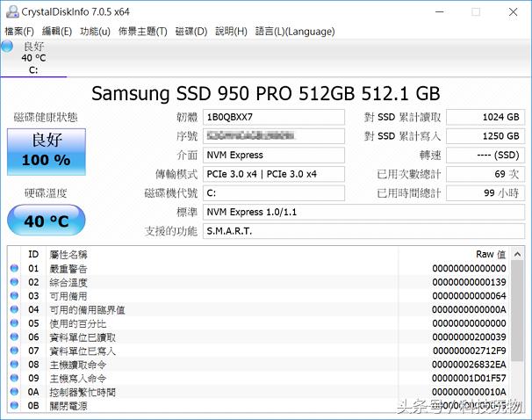Click status orb for attribute 08 主機讀取命令
The width and height of the screenshot is (532, 420).
(14, 365)
